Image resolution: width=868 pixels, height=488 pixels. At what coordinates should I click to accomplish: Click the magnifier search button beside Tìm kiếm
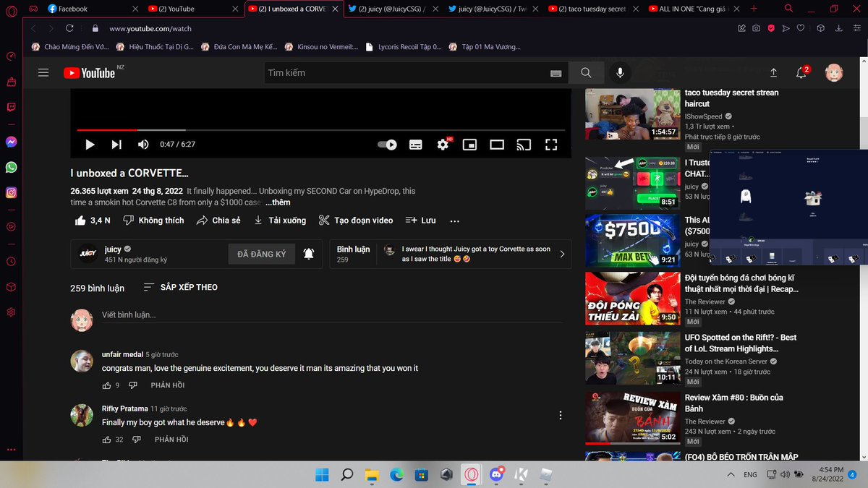pos(586,73)
